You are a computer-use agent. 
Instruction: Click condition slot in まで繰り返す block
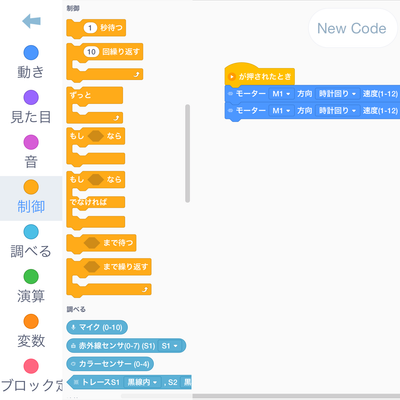92,267
